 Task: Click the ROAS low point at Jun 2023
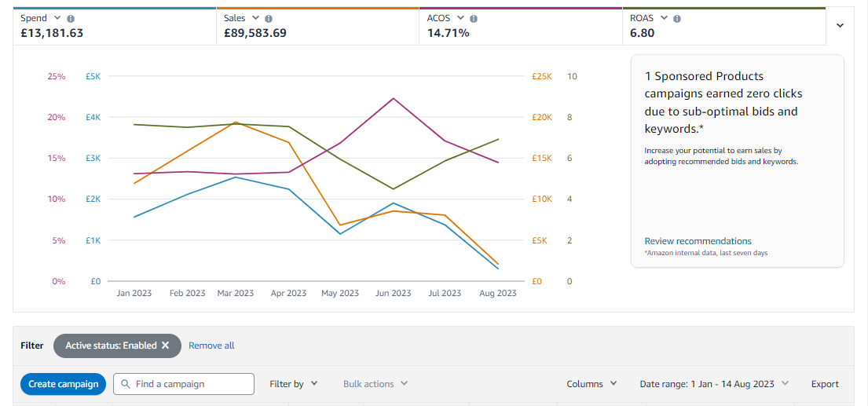pos(394,189)
